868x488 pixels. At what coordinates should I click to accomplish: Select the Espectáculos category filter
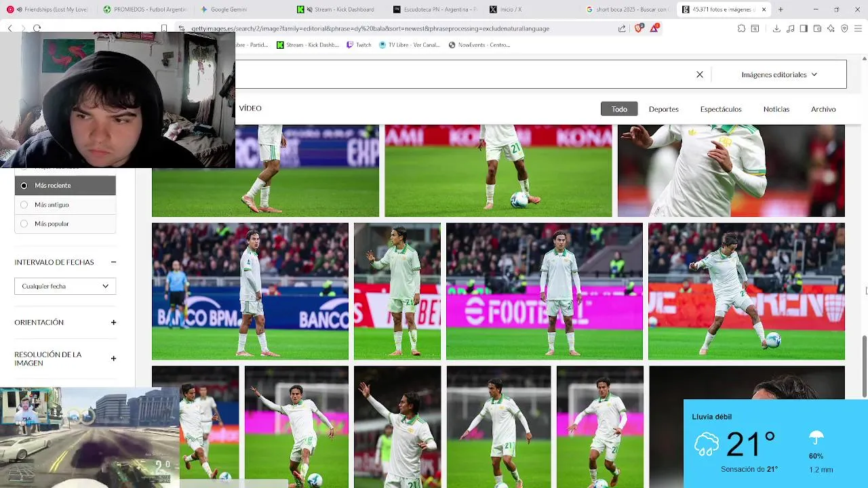[x=720, y=109]
